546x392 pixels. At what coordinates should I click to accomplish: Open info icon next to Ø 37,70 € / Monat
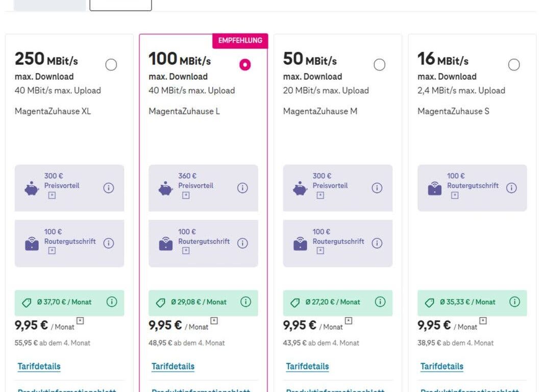coord(112,302)
